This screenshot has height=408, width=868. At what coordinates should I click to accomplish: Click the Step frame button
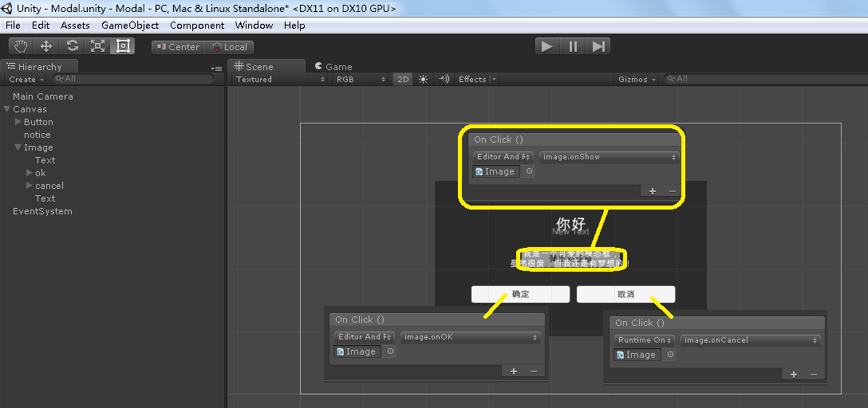coord(598,46)
